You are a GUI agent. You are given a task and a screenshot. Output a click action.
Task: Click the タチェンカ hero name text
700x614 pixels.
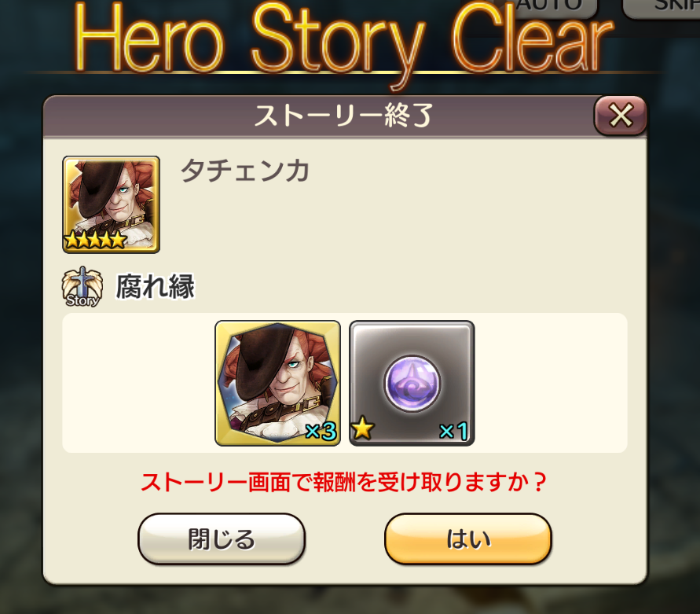[244, 171]
